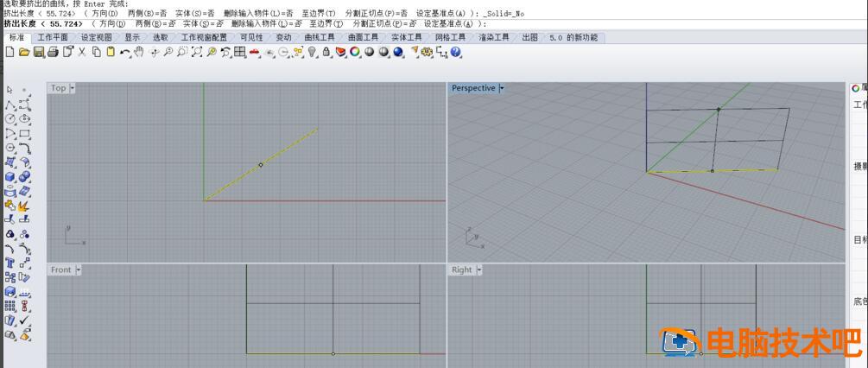Choose the Polyline tool in sidebar
The width and height of the screenshot is (868, 368).
pos(10,105)
